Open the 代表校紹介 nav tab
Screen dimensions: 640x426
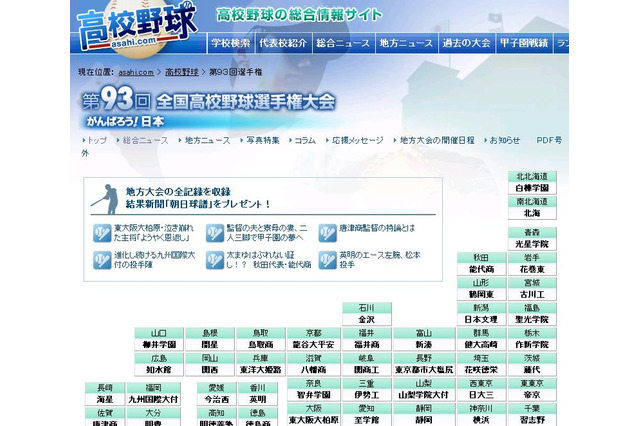283,43
